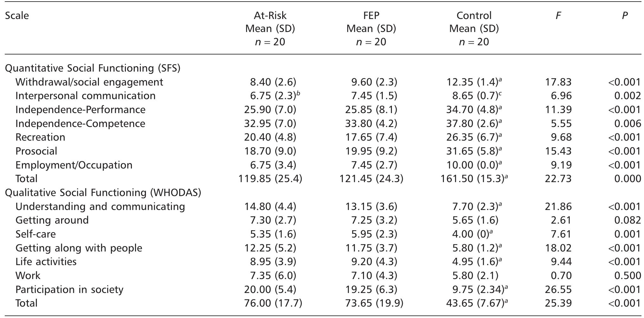644x318 pixels.
Task: Click the Scale column header
Action: coord(17,16)
